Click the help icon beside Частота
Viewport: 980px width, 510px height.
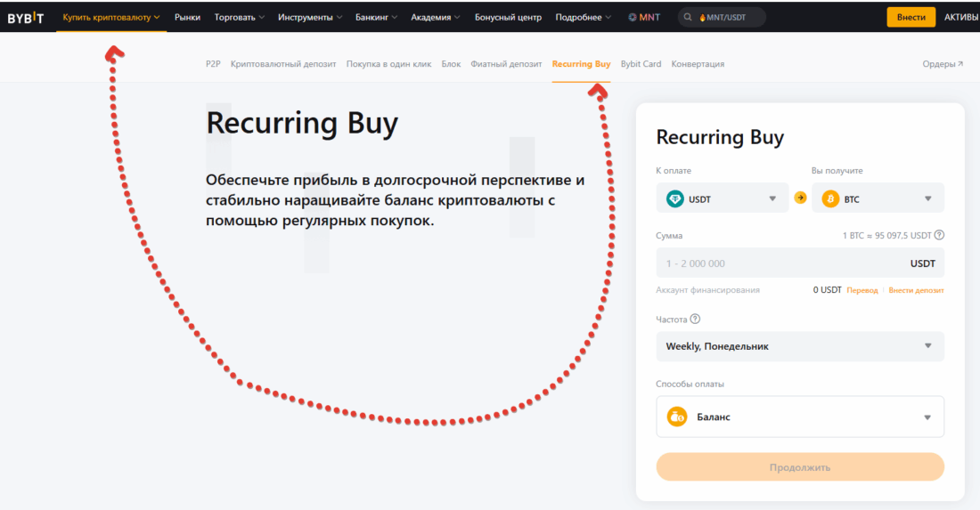click(695, 319)
